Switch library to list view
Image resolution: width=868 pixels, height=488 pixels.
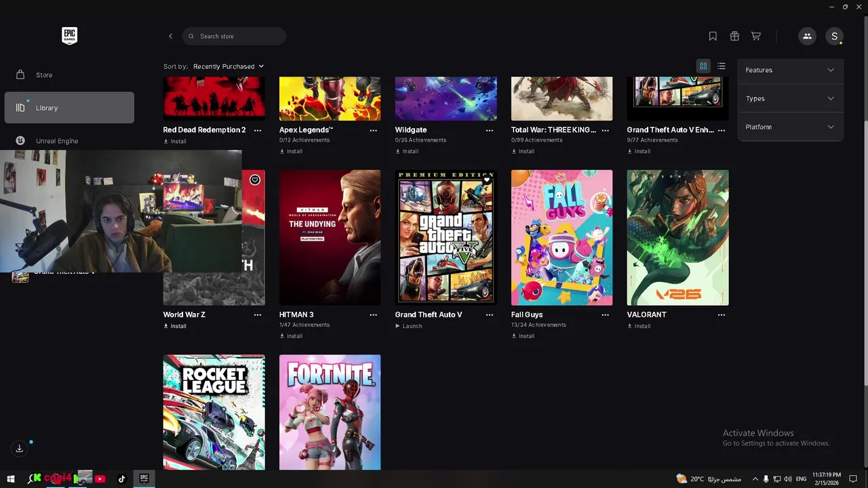tap(722, 66)
